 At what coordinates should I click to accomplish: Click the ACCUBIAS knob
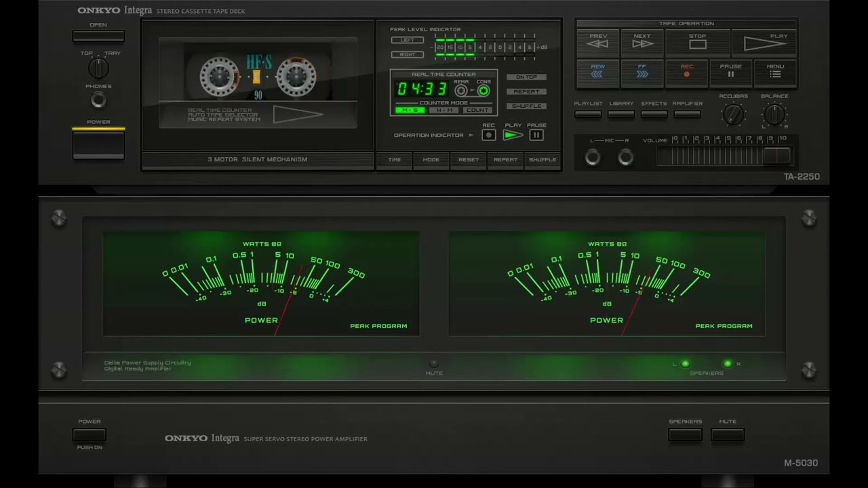pos(734,114)
